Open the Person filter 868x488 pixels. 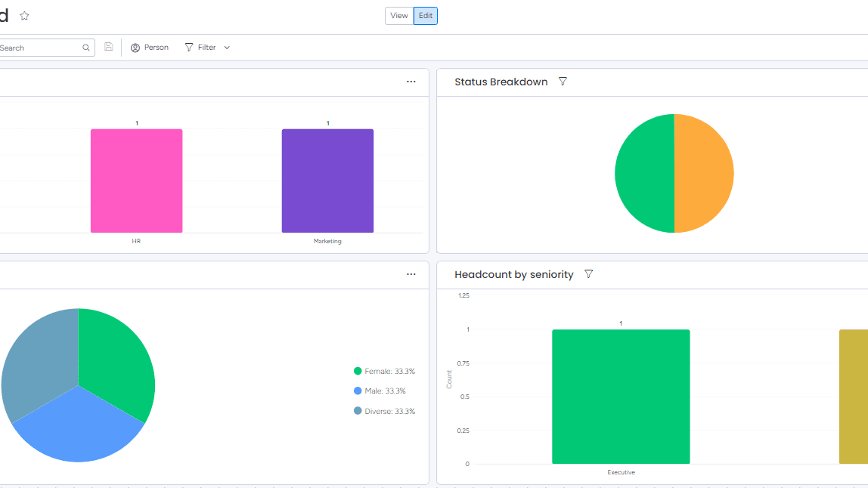click(150, 48)
